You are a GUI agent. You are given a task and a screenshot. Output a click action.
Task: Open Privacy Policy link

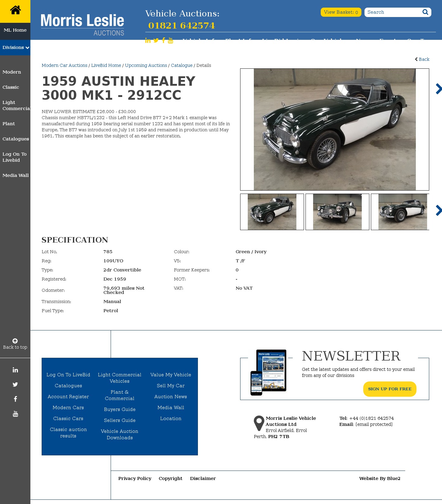point(135,478)
